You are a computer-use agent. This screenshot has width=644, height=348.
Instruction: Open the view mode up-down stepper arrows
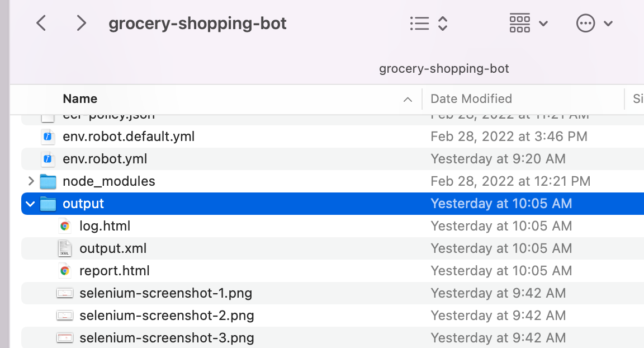coord(442,23)
